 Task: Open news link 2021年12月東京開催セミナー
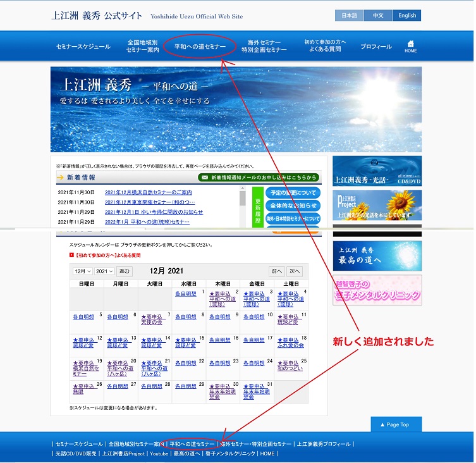click(150, 202)
